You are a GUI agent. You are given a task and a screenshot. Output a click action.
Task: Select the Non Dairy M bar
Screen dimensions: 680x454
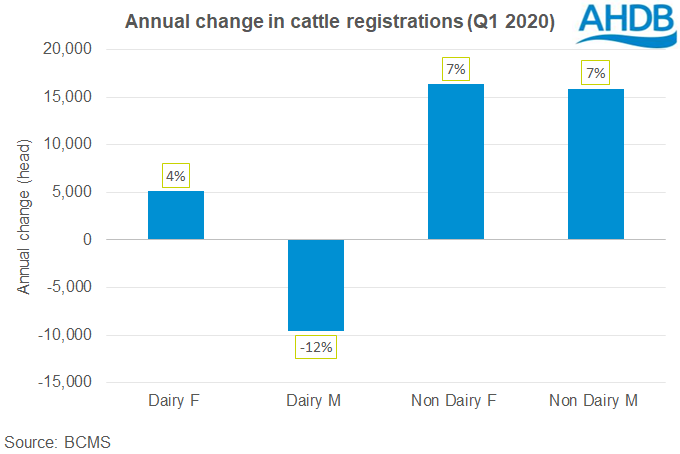[x=596, y=164]
